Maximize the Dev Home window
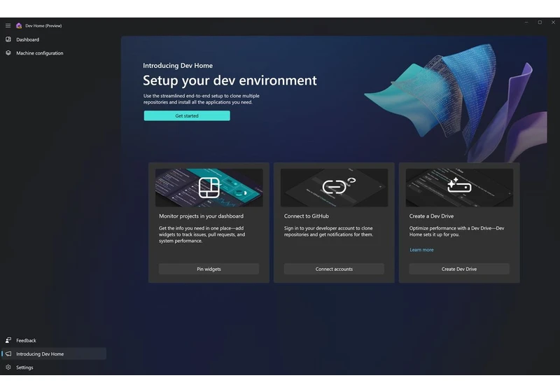The image size is (560, 392). click(540, 22)
